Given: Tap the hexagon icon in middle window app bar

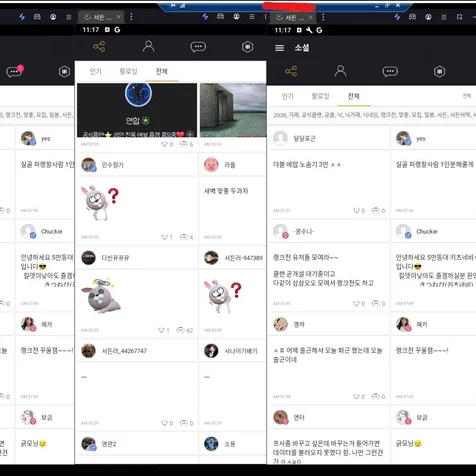Looking at the screenshot, I should point(247,47).
